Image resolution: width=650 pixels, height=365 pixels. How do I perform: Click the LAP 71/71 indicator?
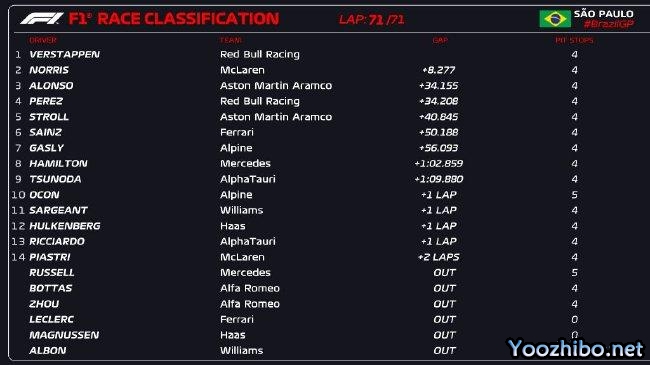(371, 19)
